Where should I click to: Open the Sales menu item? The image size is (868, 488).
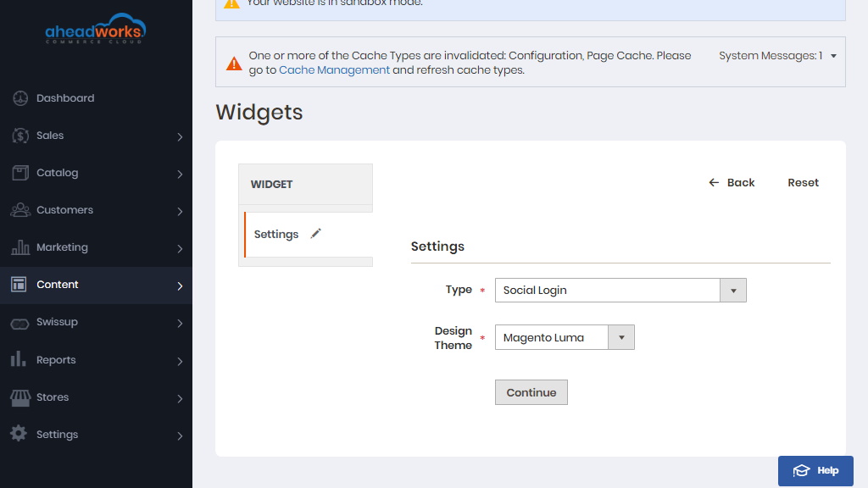pyautogui.click(x=96, y=136)
